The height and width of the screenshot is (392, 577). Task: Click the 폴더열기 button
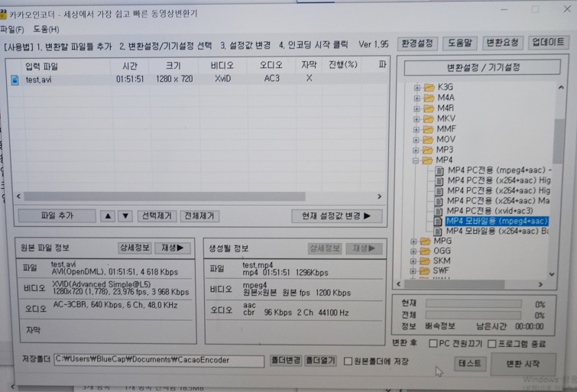pos(320,361)
